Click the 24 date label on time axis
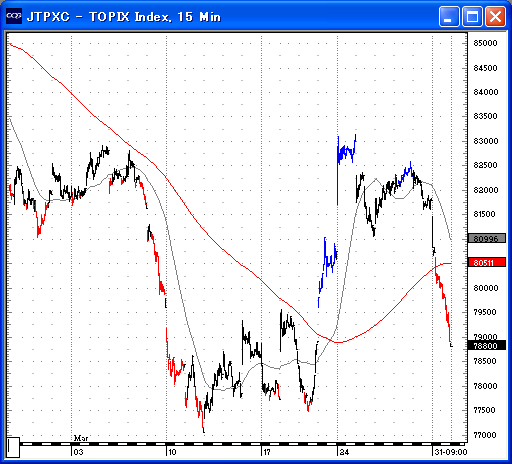Image resolution: width=512 pixels, height=464 pixels. pos(344,452)
